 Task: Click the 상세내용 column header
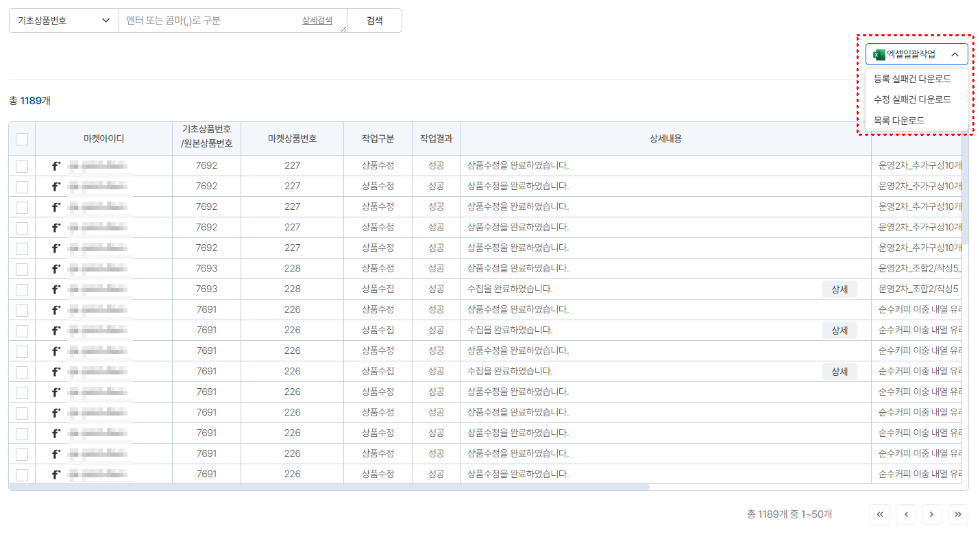click(x=665, y=139)
